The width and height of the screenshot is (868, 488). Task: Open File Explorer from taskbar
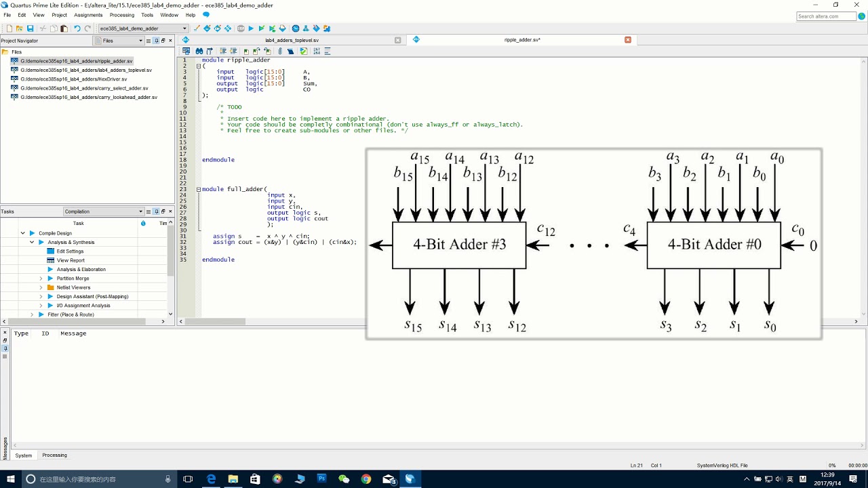click(233, 479)
